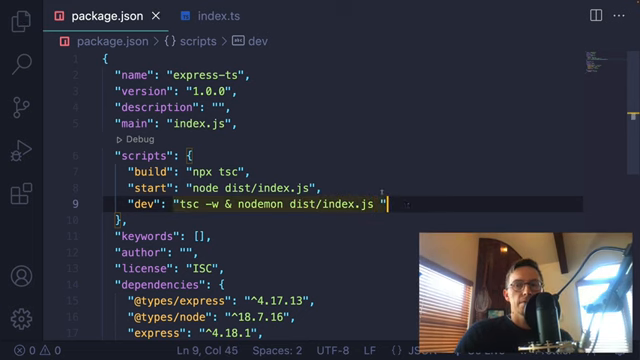This screenshot has width=640, height=360.
Task: Click the string symbol icon before dev breadcrumb
Action: tap(238, 40)
